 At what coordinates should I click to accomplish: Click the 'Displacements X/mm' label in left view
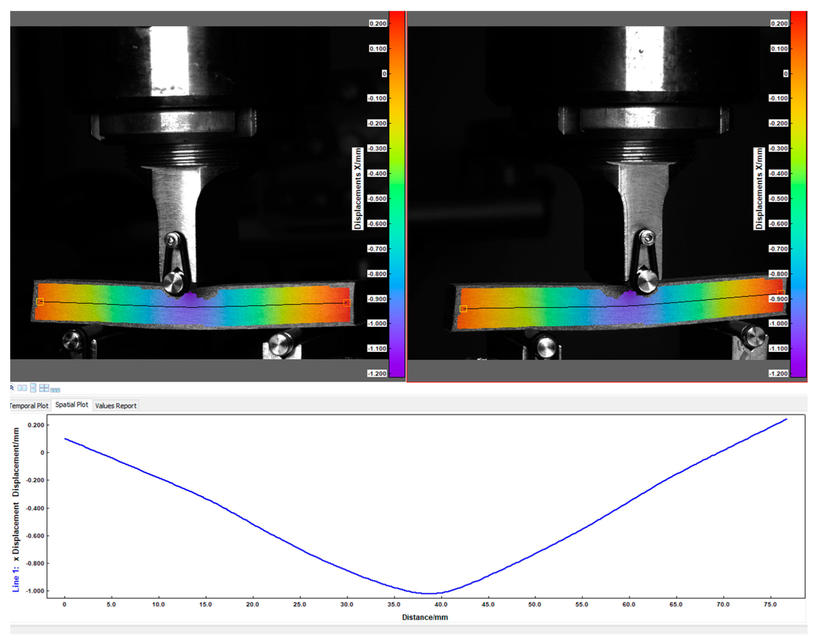tap(357, 189)
